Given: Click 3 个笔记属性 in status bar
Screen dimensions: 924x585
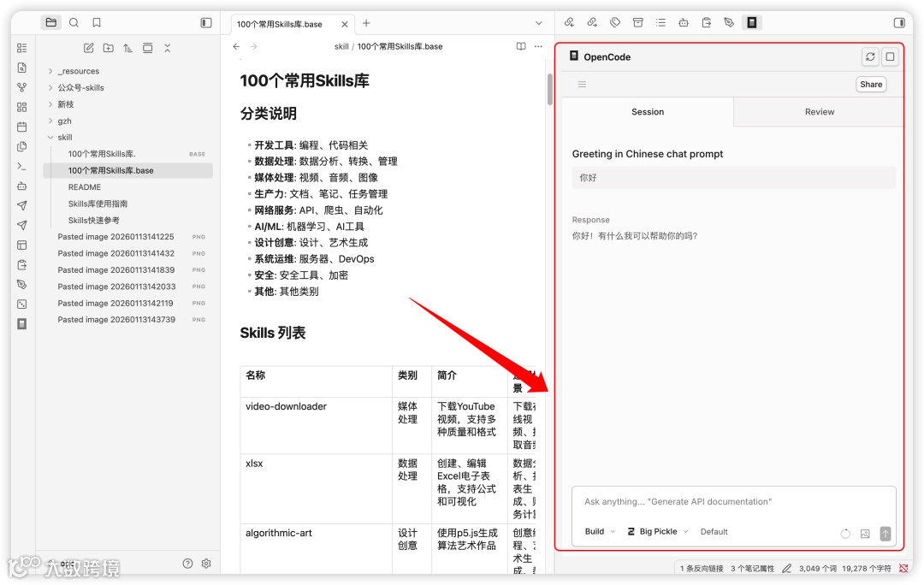Looking at the screenshot, I should pos(753,569).
